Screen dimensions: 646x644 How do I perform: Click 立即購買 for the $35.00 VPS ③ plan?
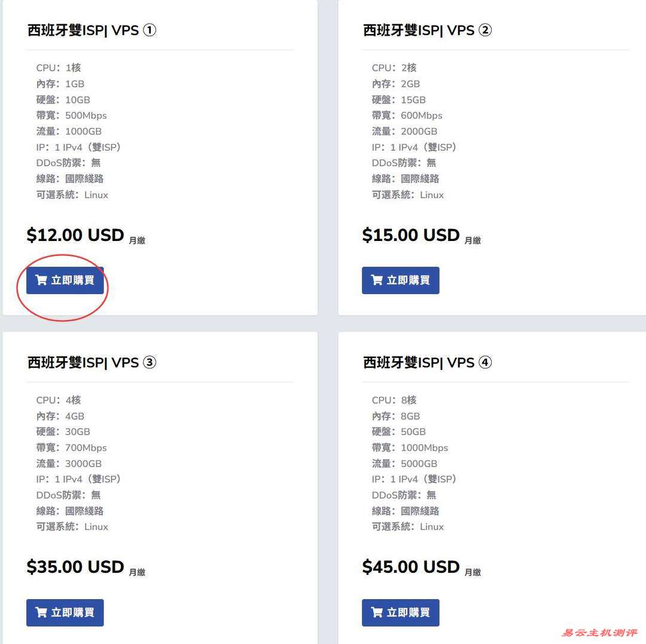(x=65, y=612)
